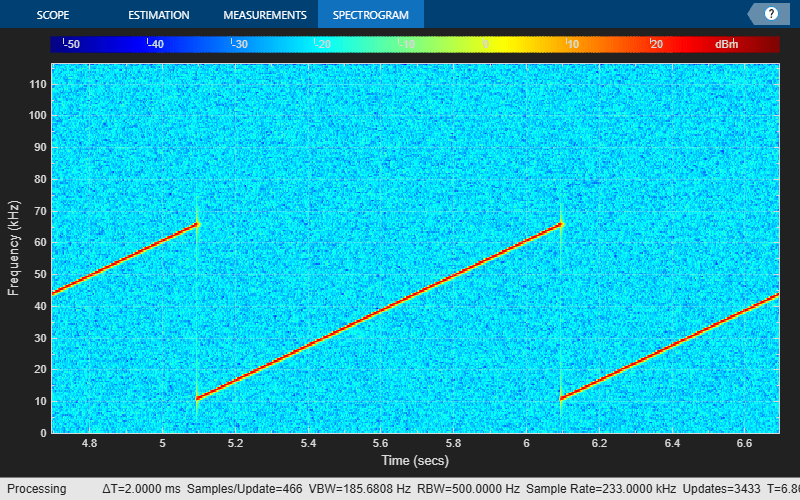
Task: Click the ΔT=2.0000 ms status readout
Action: tap(144, 489)
